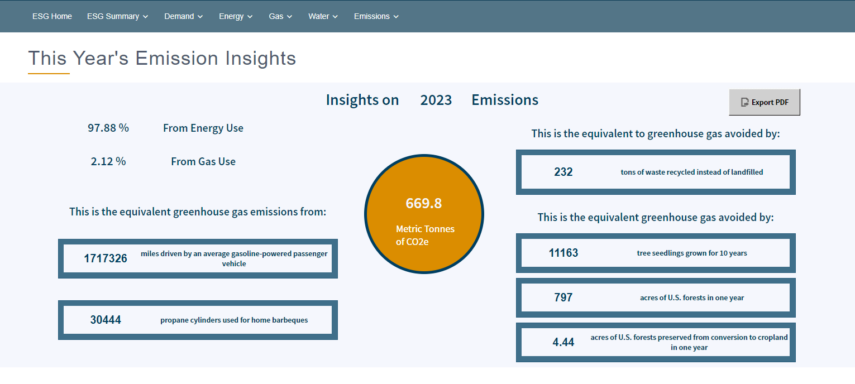Open the ESG Home page
This screenshot has height=384, width=855.
click(x=52, y=16)
